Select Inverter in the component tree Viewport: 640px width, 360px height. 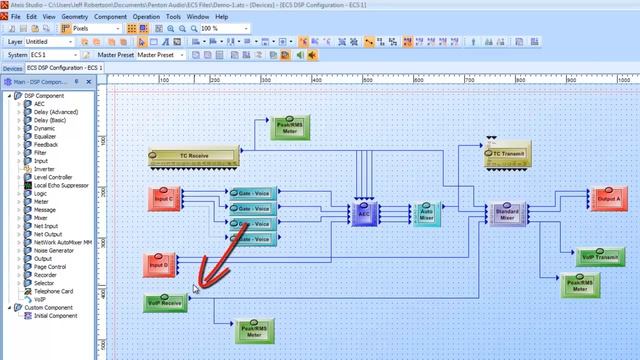[x=44, y=169]
